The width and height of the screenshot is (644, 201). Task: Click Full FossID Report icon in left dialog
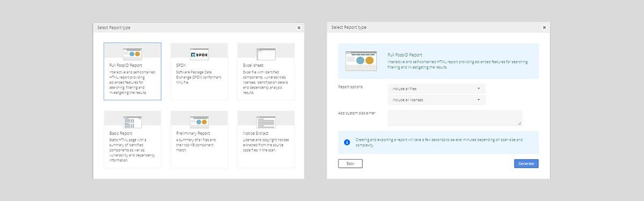pyautogui.click(x=132, y=54)
